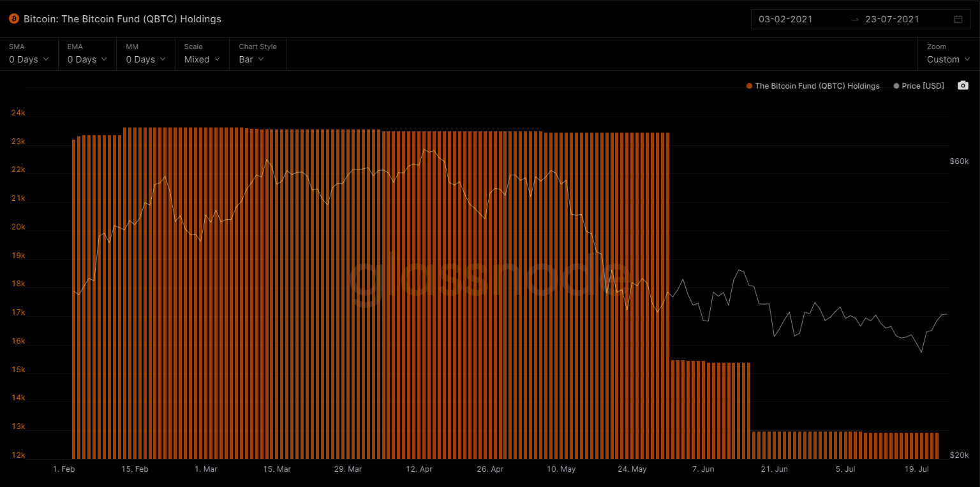Click the 10. May x-axis label

[561, 469]
